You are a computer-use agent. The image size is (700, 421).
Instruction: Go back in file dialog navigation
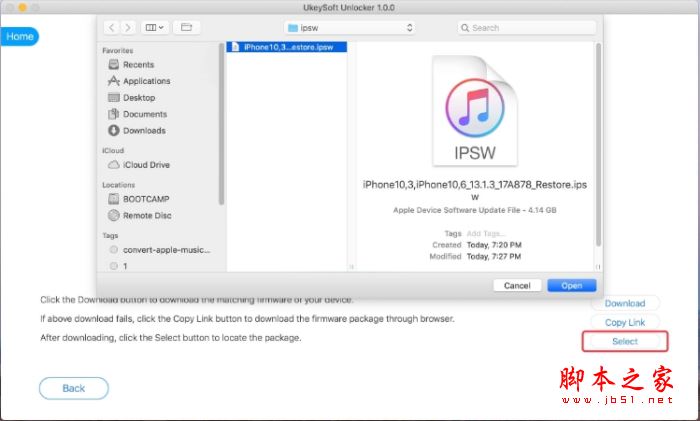[112, 28]
